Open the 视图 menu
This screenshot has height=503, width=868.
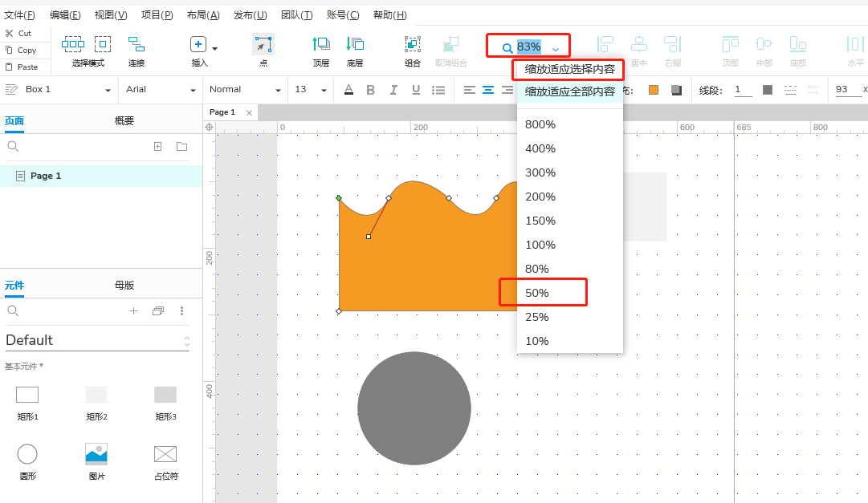pos(111,15)
